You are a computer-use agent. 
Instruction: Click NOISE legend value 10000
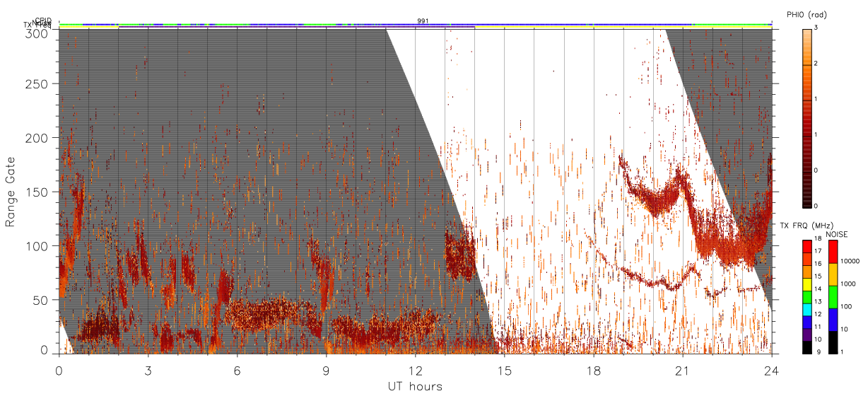click(849, 262)
